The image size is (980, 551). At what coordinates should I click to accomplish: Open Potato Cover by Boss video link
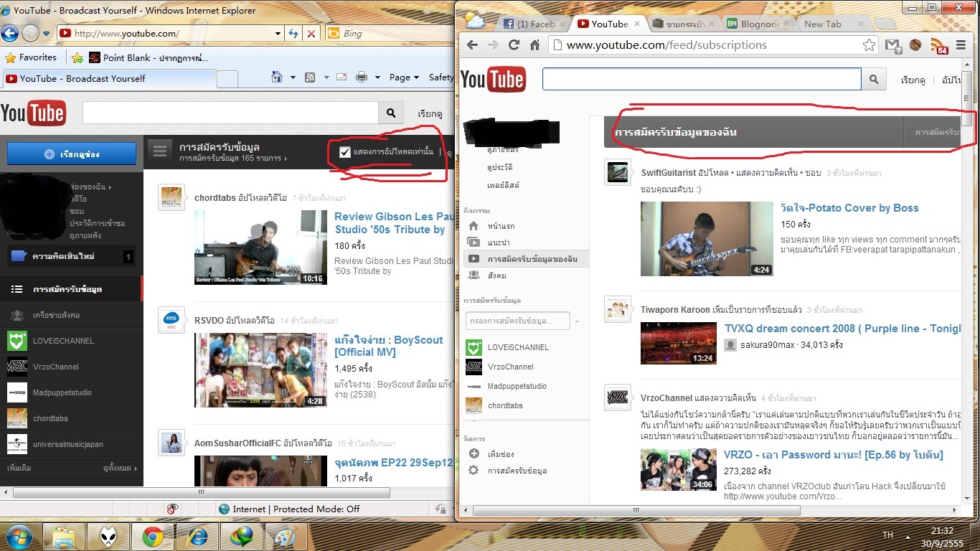point(849,208)
